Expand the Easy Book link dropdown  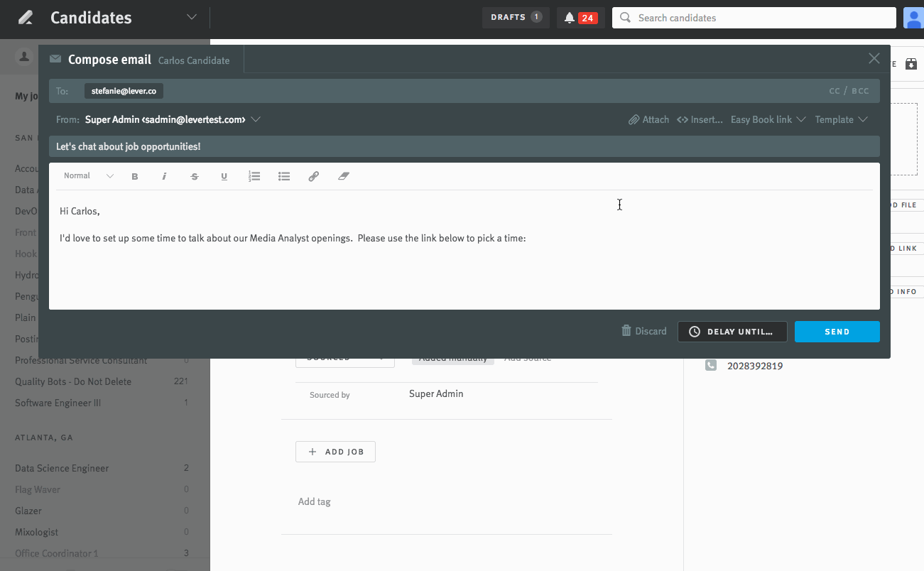(x=768, y=119)
